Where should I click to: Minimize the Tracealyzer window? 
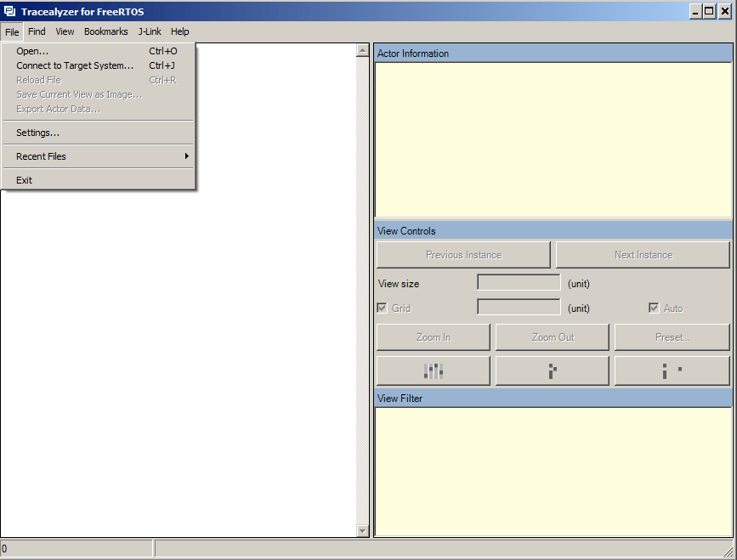coord(696,11)
